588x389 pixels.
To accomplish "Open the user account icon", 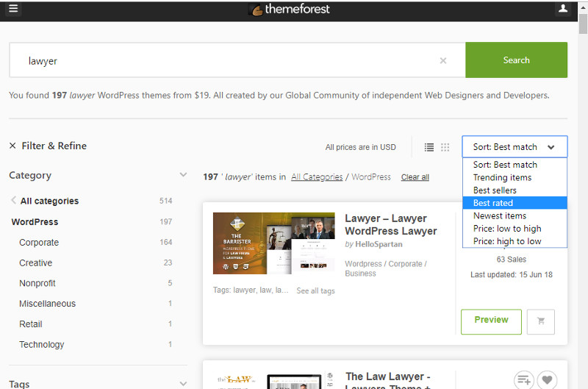I will [x=563, y=8].
